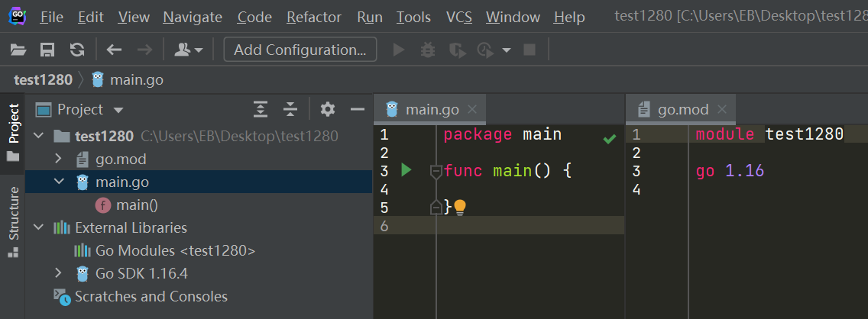Screen dimensions: 868x319
Task: Click the Collapse All icon in Project panel
Action: coord(290,109)
